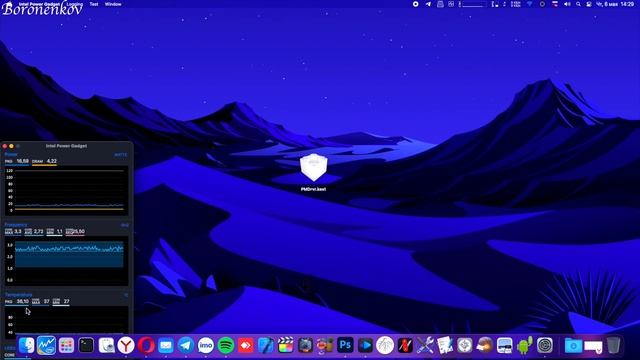Click inside the power graph area
This screenshot has width=640, height=360.
tap(67, 191)
